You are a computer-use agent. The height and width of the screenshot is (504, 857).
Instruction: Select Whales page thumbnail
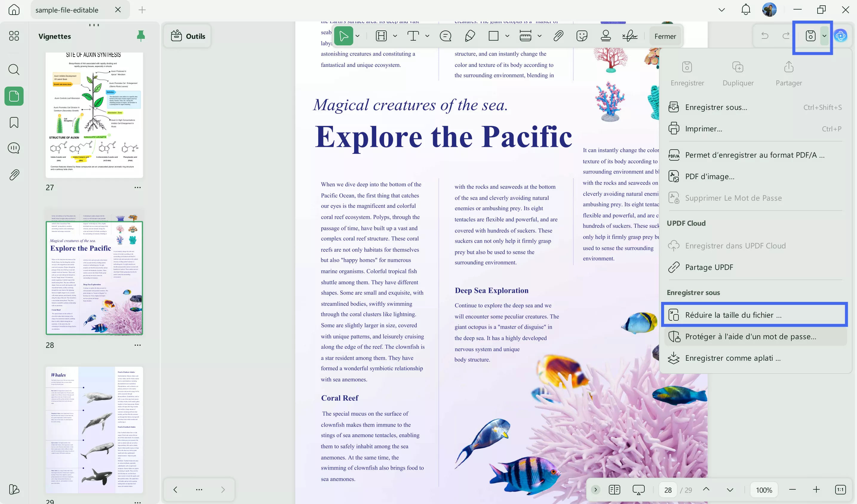pos(94,430)
